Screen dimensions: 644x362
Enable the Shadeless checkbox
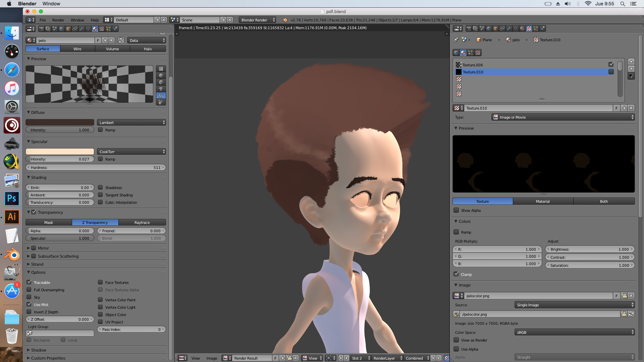click(x=100, y=187)
